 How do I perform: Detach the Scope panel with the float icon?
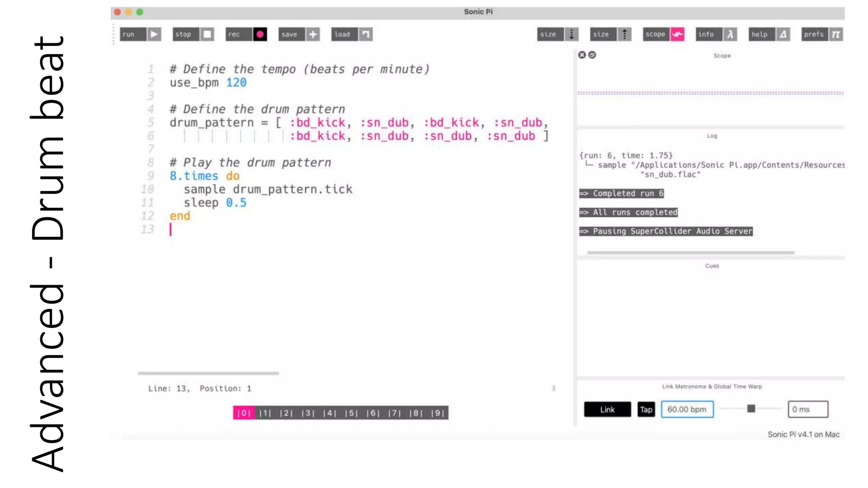tap(592, 55)
